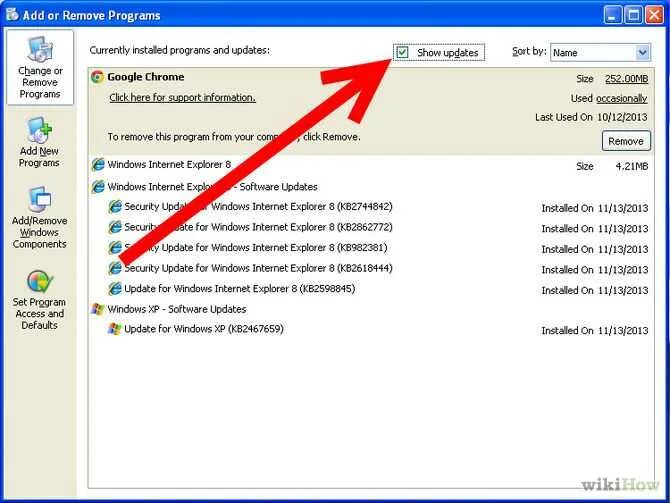
Task: Click flag icon beside update KB2467659
Action: pos(115,329)
